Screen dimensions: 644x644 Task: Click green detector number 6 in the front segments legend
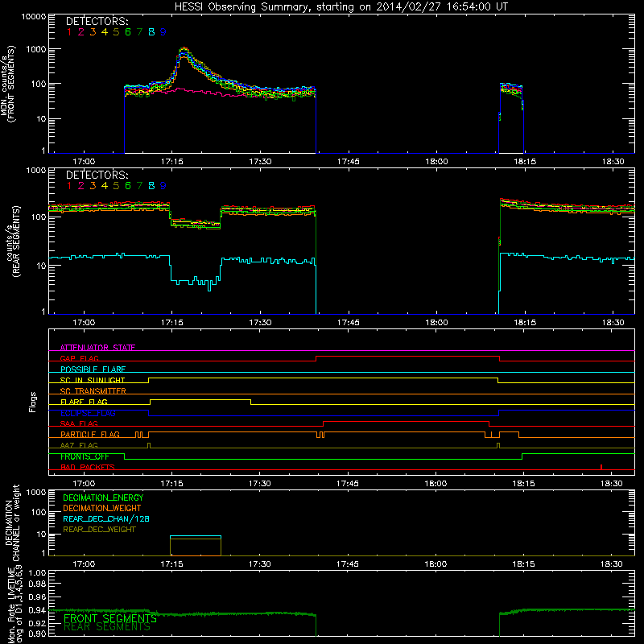click(x=128, y=32)
